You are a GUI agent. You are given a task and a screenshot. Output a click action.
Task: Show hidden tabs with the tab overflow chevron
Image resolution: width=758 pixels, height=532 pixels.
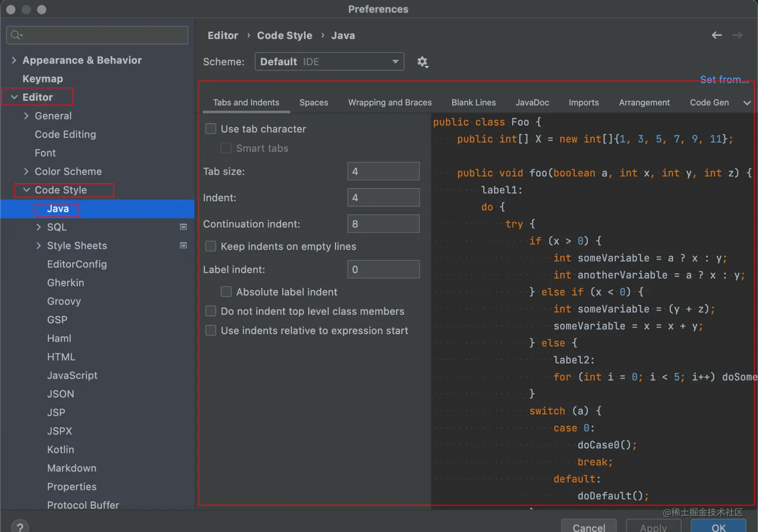click(747, 103)
